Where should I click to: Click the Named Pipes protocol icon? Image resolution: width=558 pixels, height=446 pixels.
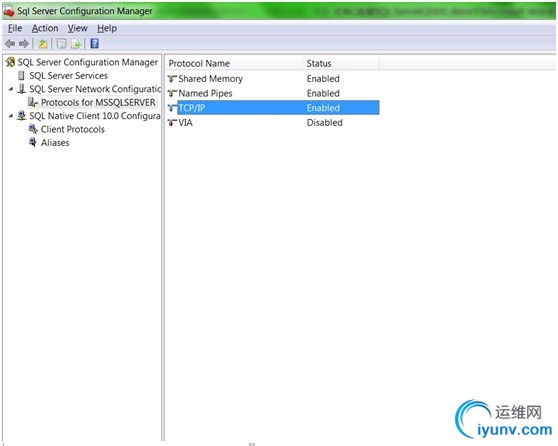172,93
